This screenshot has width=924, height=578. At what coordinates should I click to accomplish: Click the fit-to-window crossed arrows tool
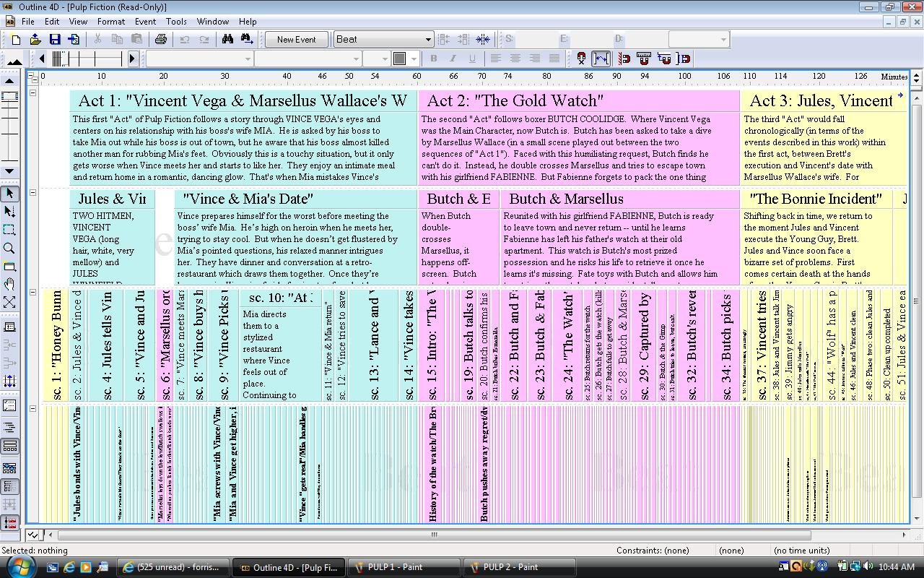[9, 302]
